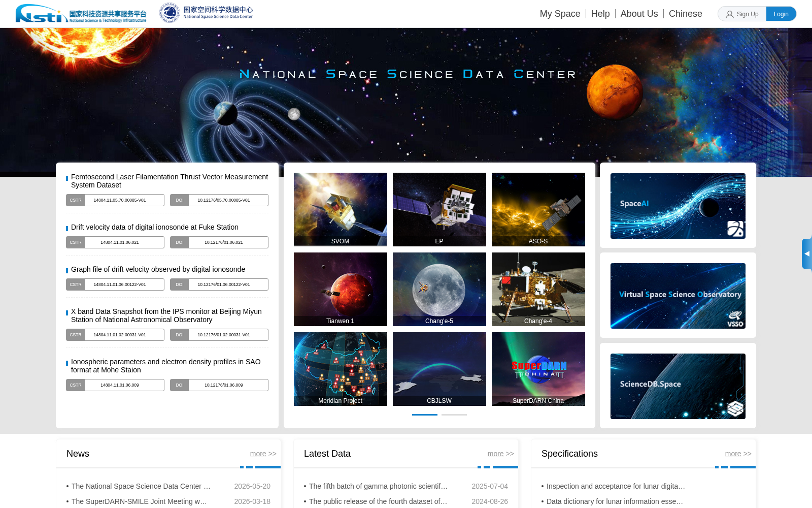
Task: Click DOI 10.12176/01.06.009 identifier
Action: 219,385
